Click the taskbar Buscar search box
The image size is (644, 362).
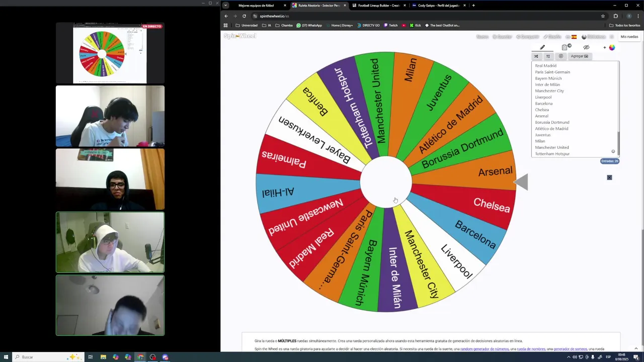pyautogui.click(x=48, y=357)
